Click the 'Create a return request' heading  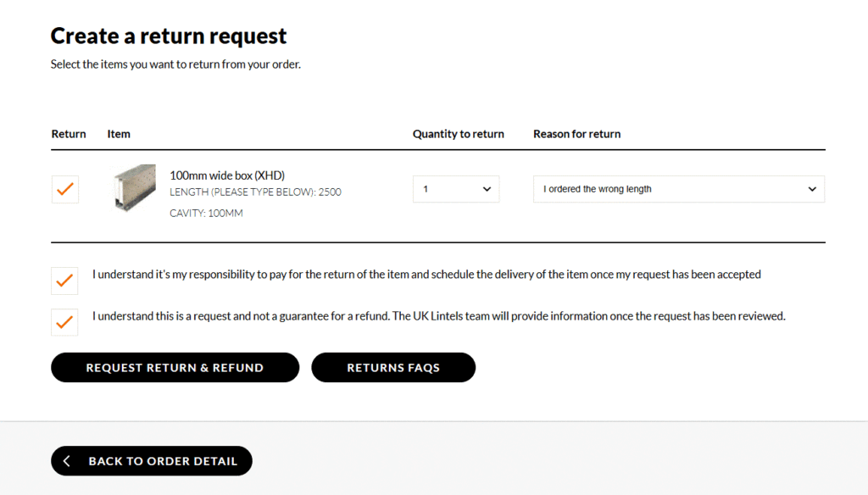tap(169, 36)
